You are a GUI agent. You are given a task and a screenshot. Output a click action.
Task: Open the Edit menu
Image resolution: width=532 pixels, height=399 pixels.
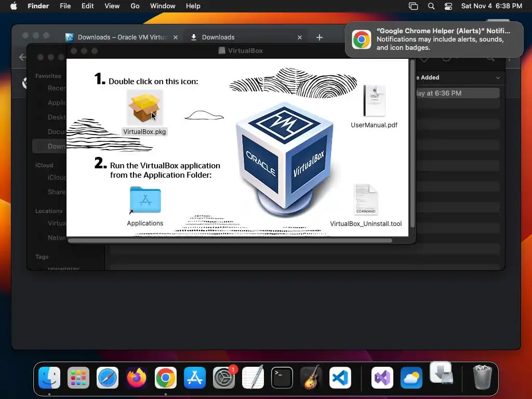coord(87,6)
